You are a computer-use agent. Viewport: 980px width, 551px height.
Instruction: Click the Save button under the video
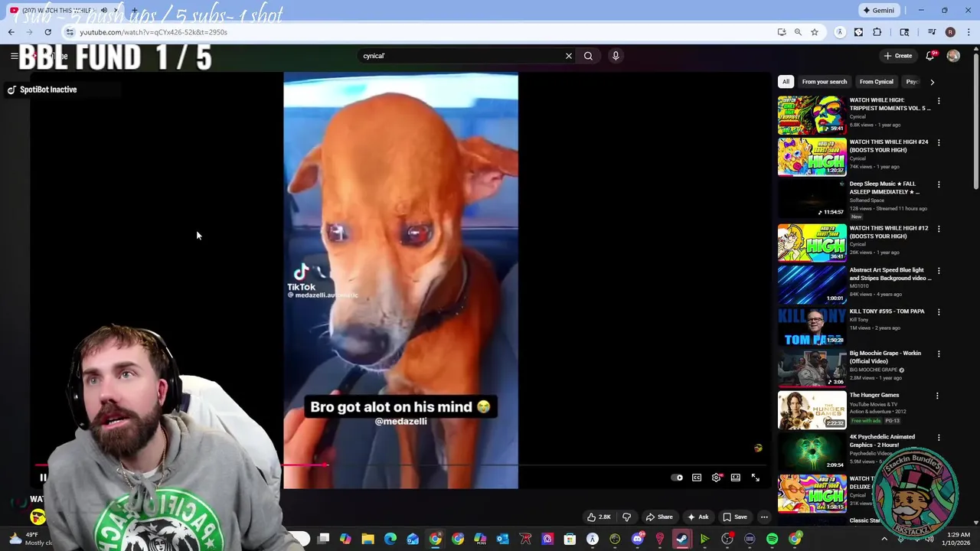click(x=735, y=517)
